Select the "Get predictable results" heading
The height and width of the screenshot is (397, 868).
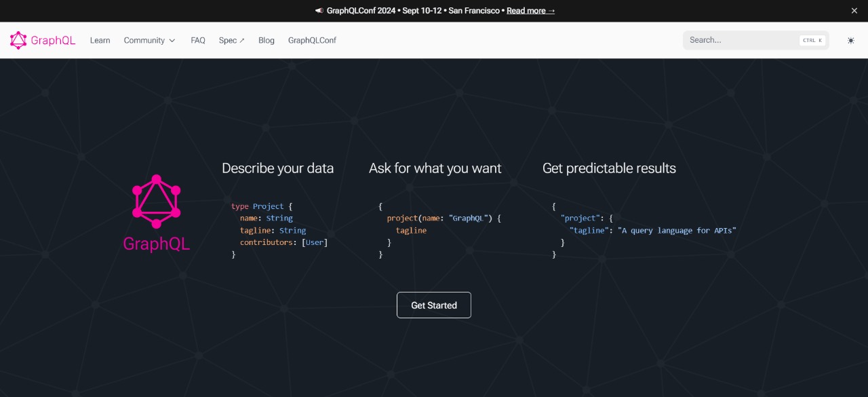click(609, 168)
